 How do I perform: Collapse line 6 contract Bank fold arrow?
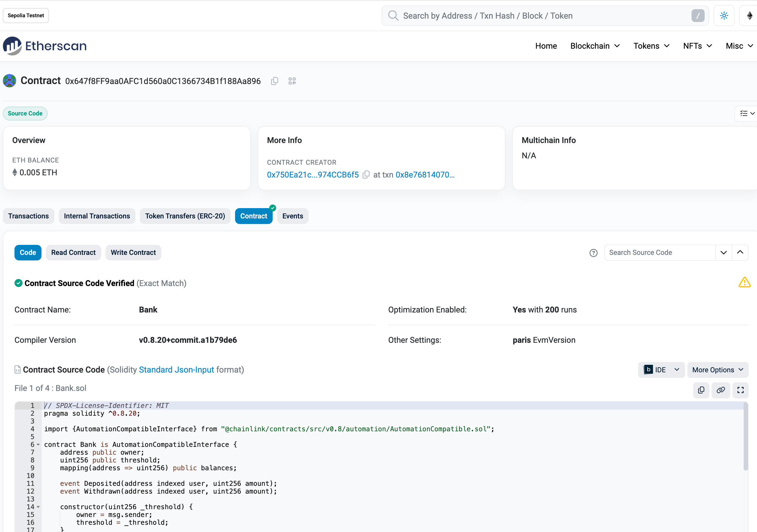pyautogui.click(x=38, y=445)
